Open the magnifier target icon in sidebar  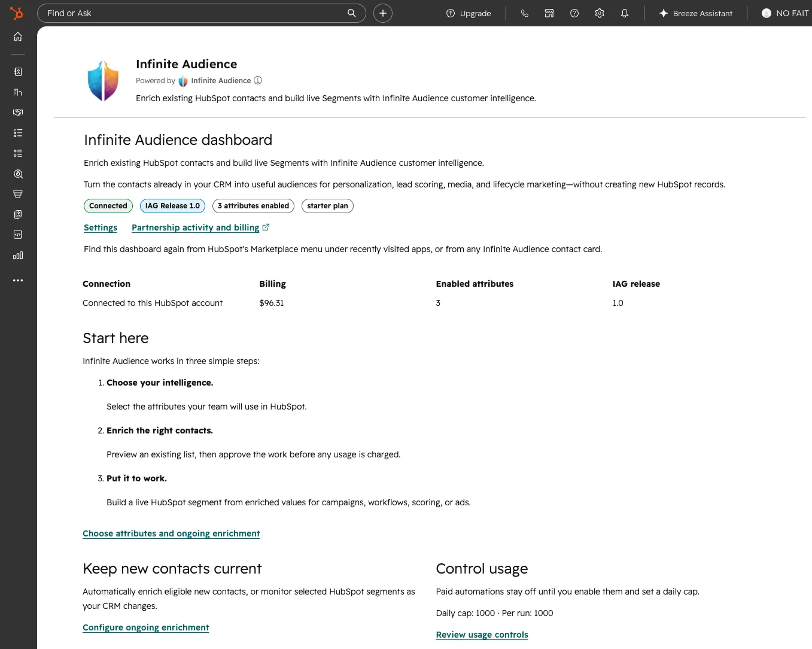18,174
